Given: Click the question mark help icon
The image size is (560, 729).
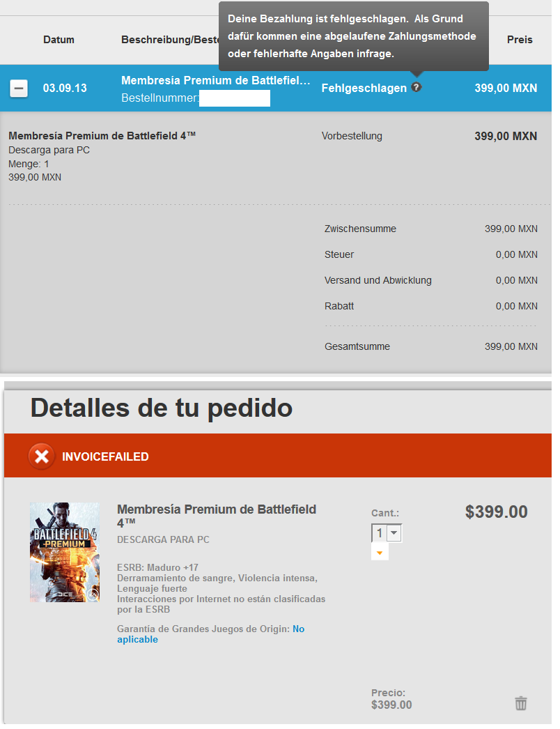Looking at the screenshot, I should [x=417, y=87].
